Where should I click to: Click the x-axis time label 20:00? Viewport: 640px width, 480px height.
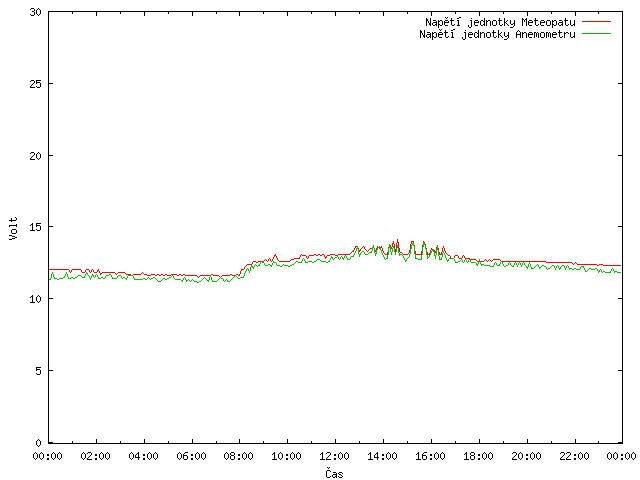coord(526,456)
